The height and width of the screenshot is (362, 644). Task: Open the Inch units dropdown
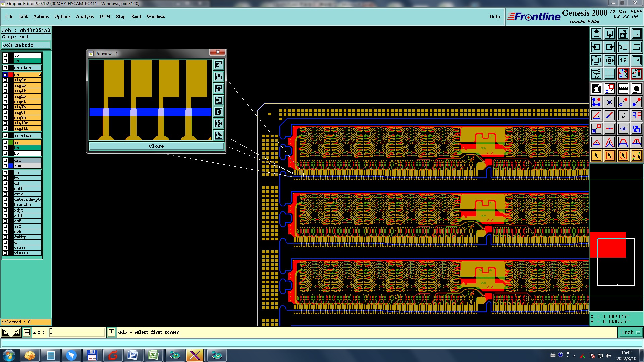point(631,332)
